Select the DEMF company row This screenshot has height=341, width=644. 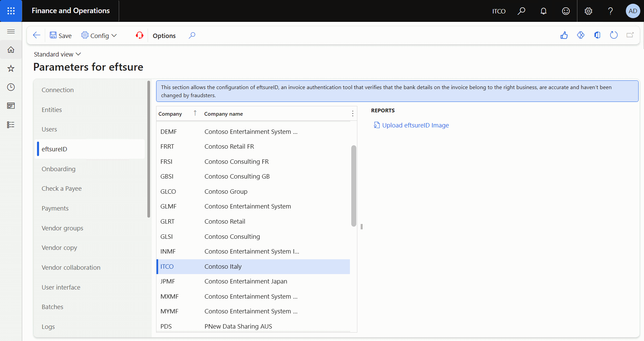pos(253,131)
